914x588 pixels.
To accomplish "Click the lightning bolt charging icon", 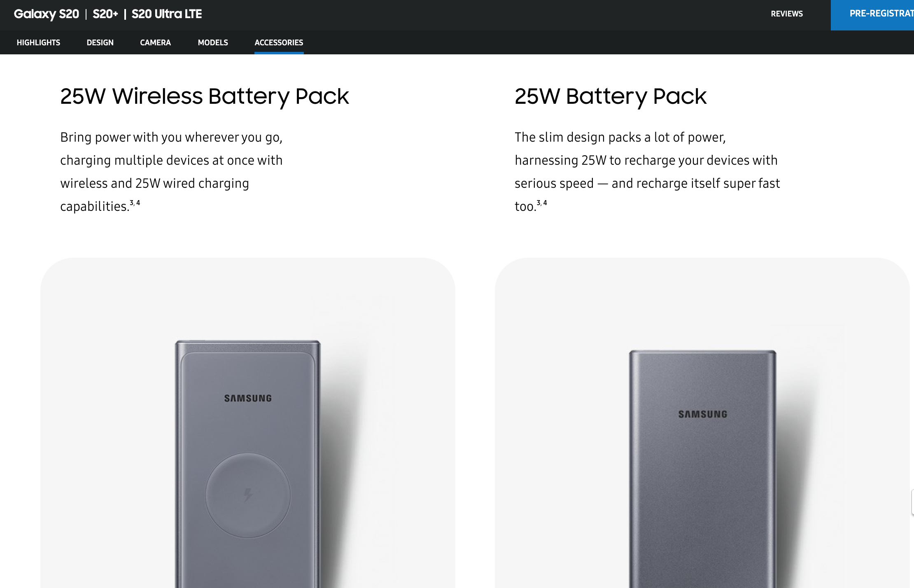I will coord(248,495).
